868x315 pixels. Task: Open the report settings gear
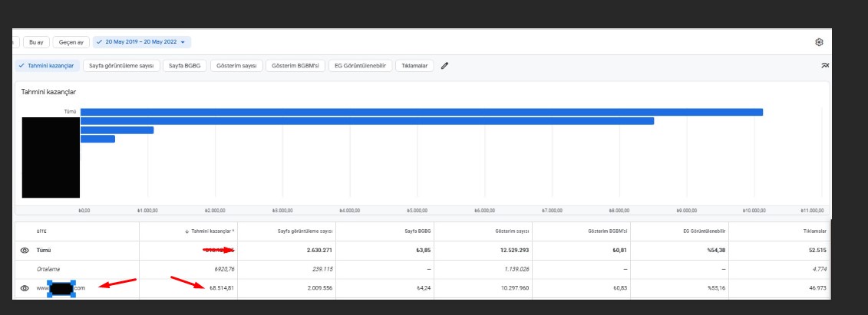pyautogui.click(x=820, y=42)
